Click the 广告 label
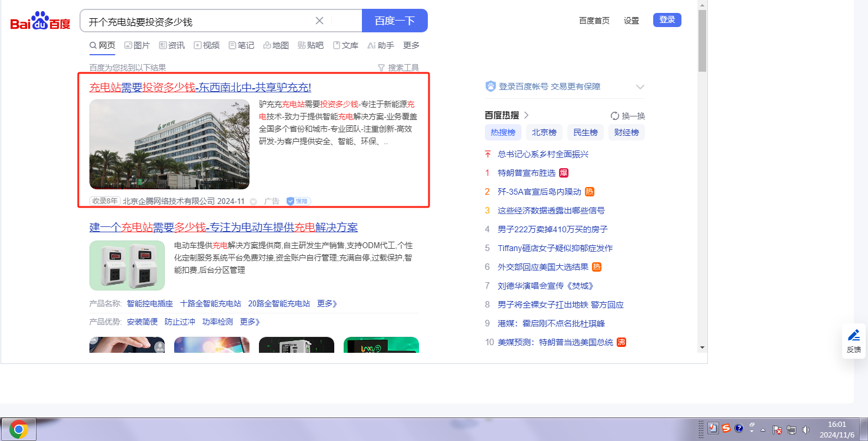 click(272, 201)
